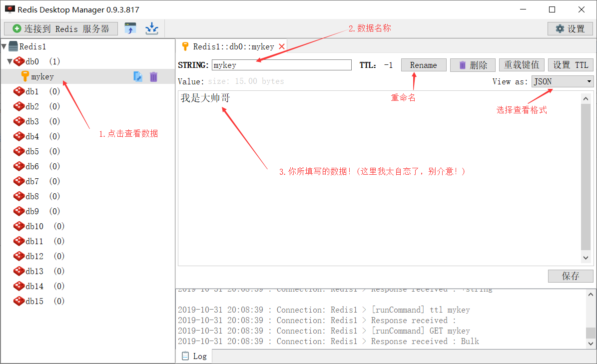The width and height of the screenshot is (597, 364).
Task: Click the db9 database icon
Action: click(19, 211)
